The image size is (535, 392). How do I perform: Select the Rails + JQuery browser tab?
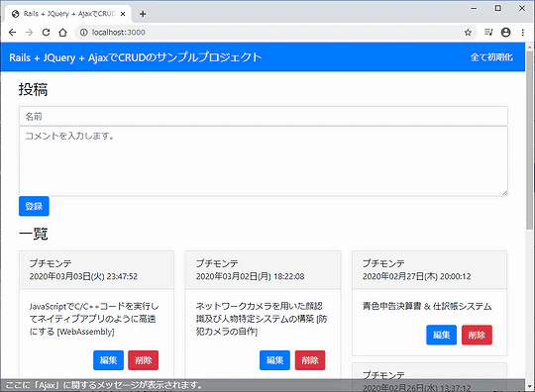click(68, 14)
